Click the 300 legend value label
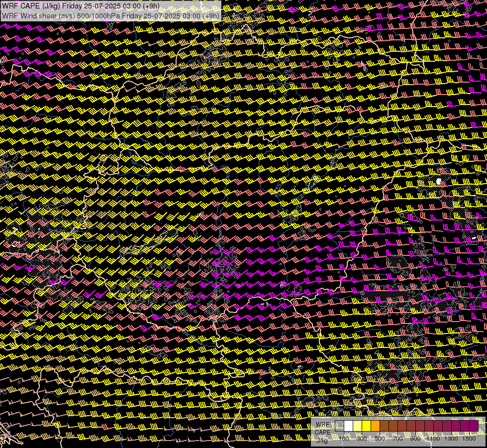This screenshot has height=448, width=487. (362, 439)
